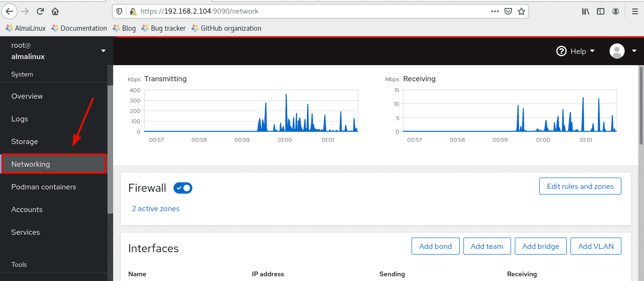Click the browser forward arrow
Image resolution: width=644 pixels, height=281 pixels.
[25, 11]
